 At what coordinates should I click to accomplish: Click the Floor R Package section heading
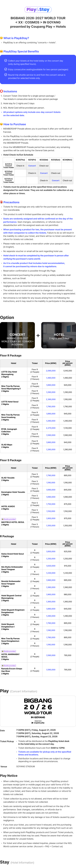(x=11, y=355)
